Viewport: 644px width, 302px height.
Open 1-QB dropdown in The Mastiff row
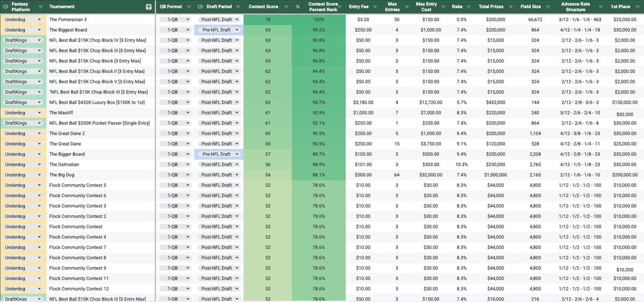click(175, 113)
